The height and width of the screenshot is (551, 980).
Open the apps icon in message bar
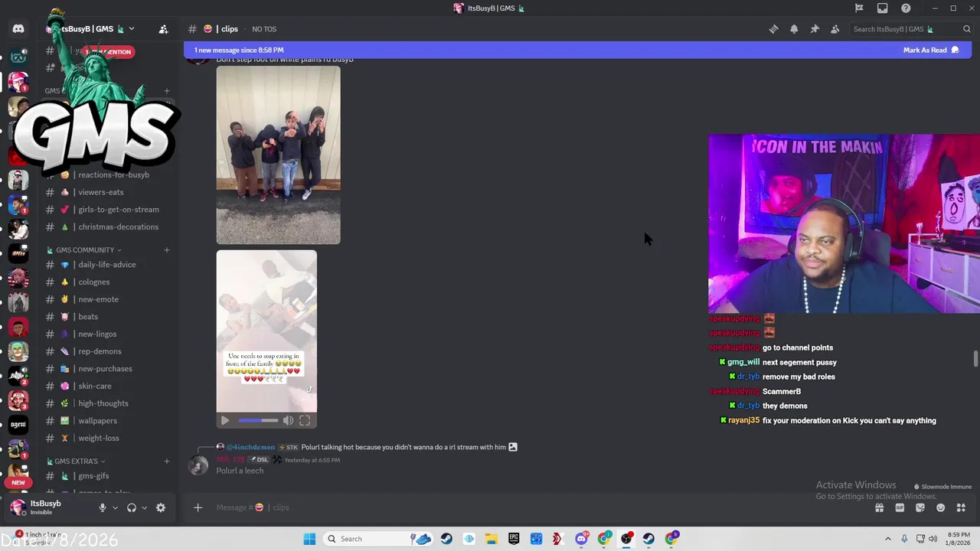pyautogui.click(x=961, y=507)
